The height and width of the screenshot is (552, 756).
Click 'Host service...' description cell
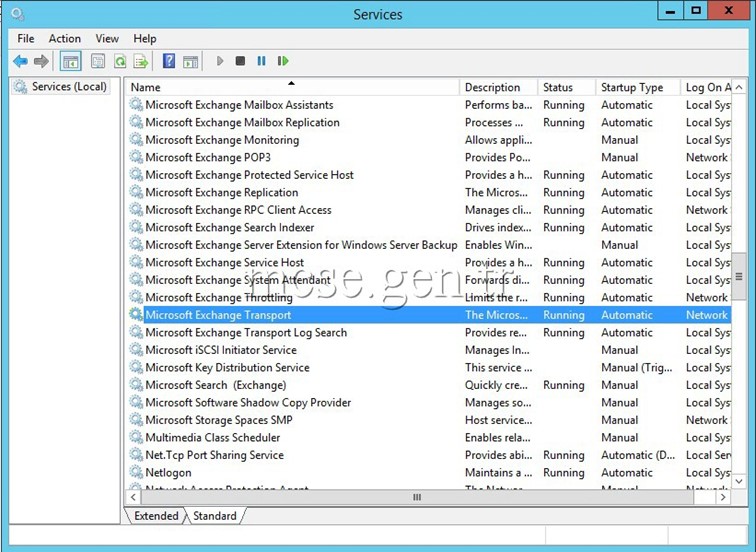(x=499, y=420)
